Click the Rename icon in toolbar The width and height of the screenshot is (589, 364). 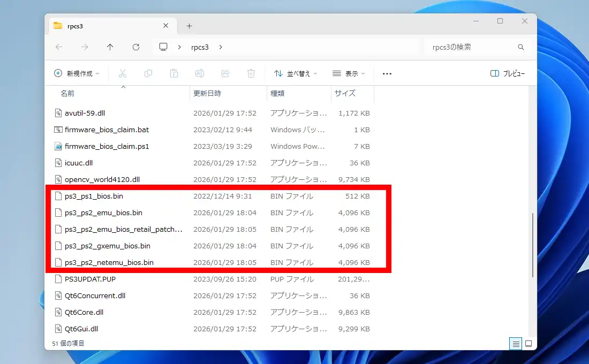tap(199, 73)
